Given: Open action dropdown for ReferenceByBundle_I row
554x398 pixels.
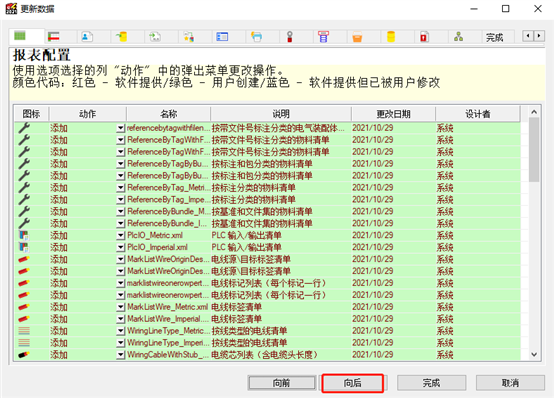Looking at the screenshot, I should 121,223.
